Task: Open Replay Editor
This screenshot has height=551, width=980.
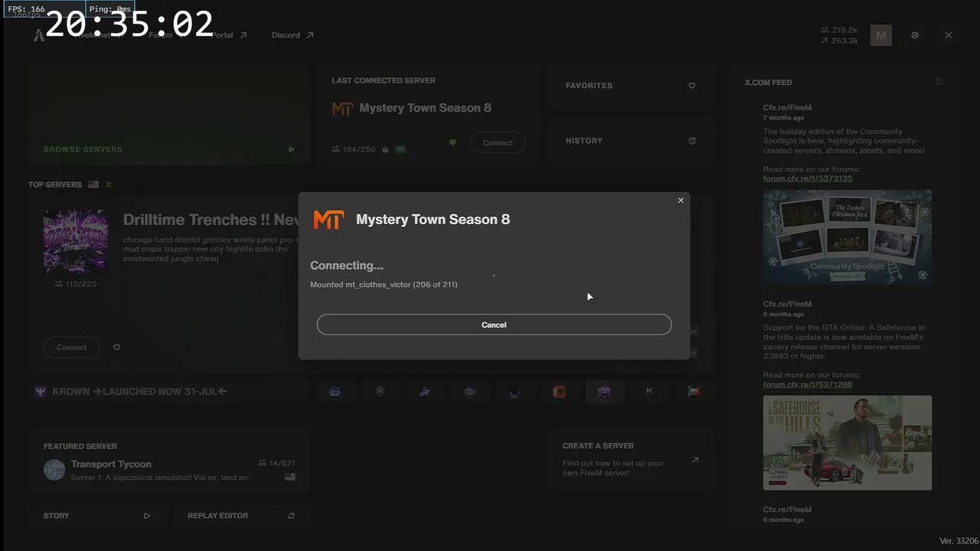Action: (x=241, y=516)
